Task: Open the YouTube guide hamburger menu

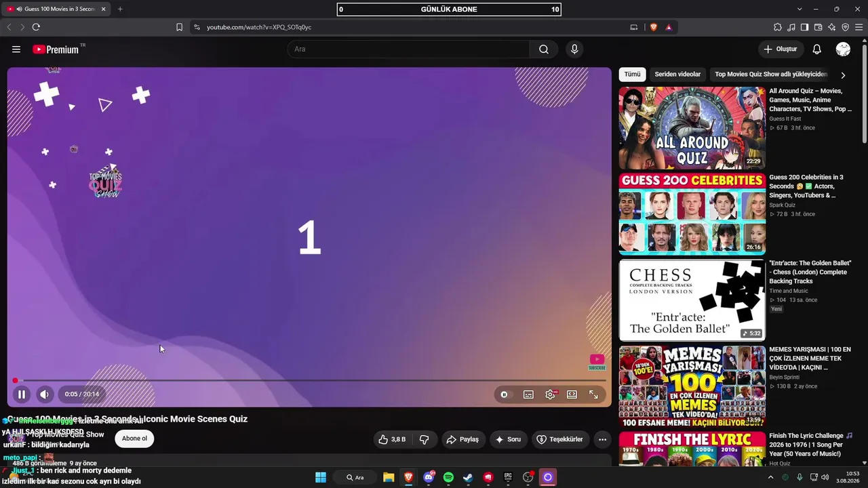Action: click(16, 49)
